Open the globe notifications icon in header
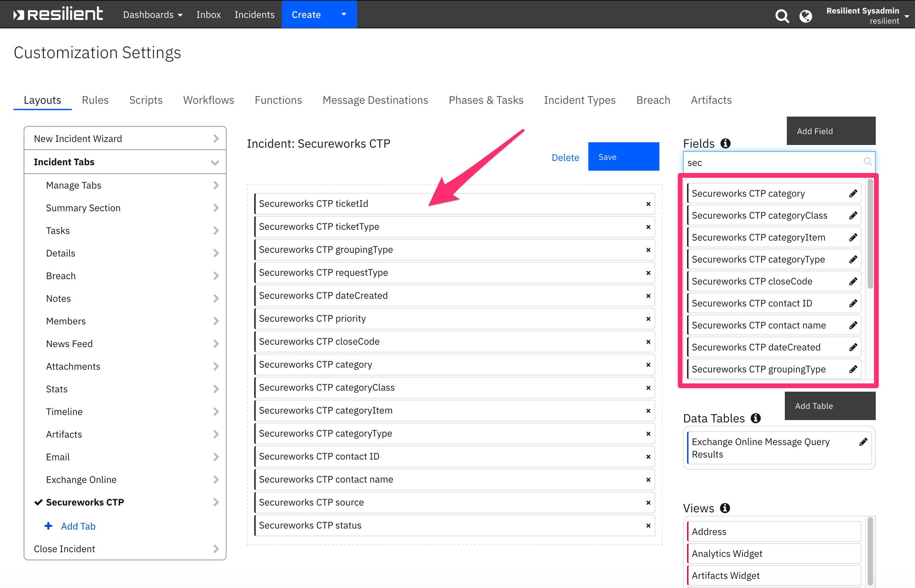This screenshot has width=915, height=588. 806,16
